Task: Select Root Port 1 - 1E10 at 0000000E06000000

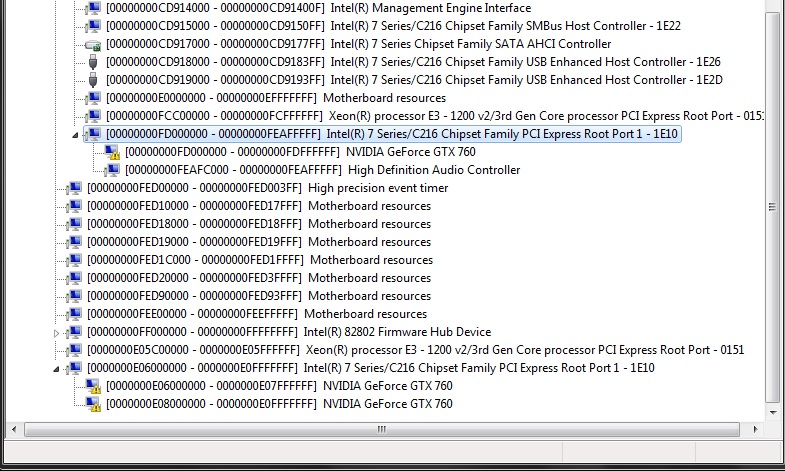Action: point(371,368)
